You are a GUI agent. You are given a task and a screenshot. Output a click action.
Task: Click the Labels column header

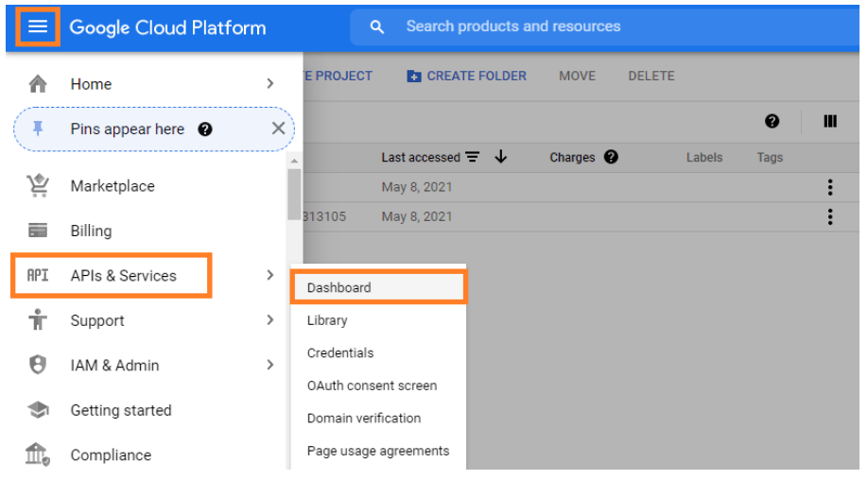[704, 158]
